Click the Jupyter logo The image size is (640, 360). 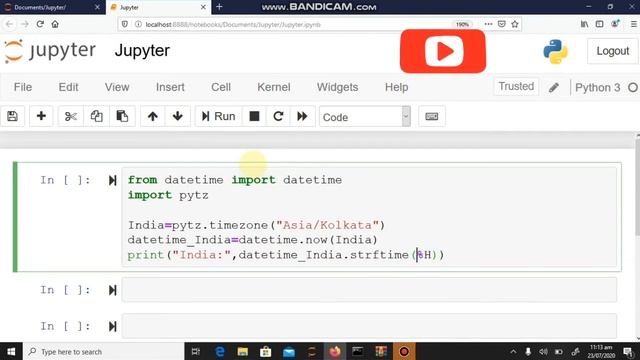pyautogui.click(x=49, y=51)
